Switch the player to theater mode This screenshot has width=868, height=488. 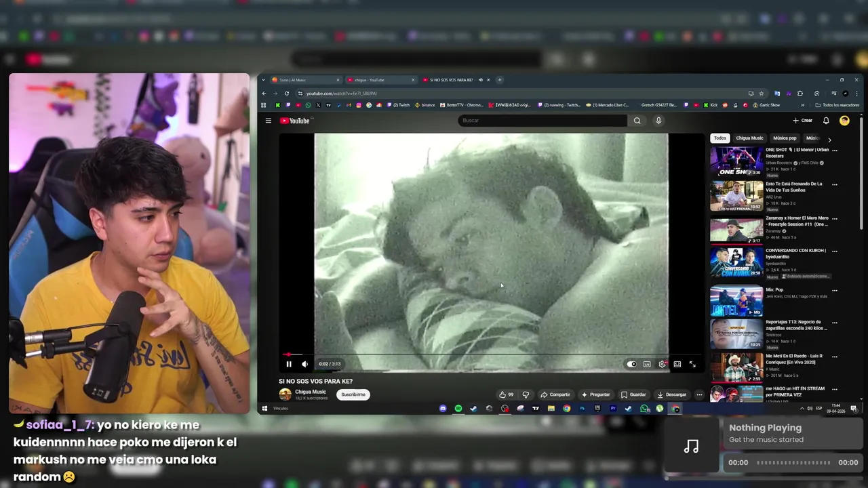677,364
